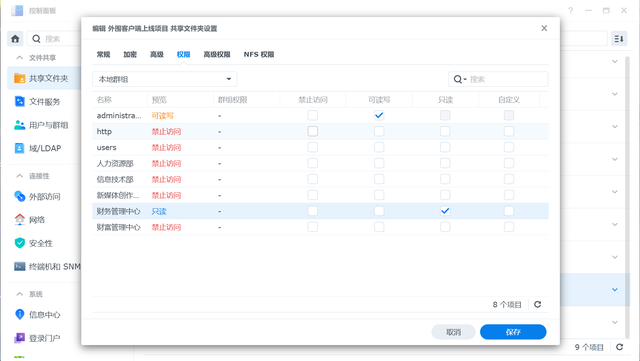Screen dimensions: 640x361
Task: Click the Control Panel home icon
Action: [x=15, y=39]
